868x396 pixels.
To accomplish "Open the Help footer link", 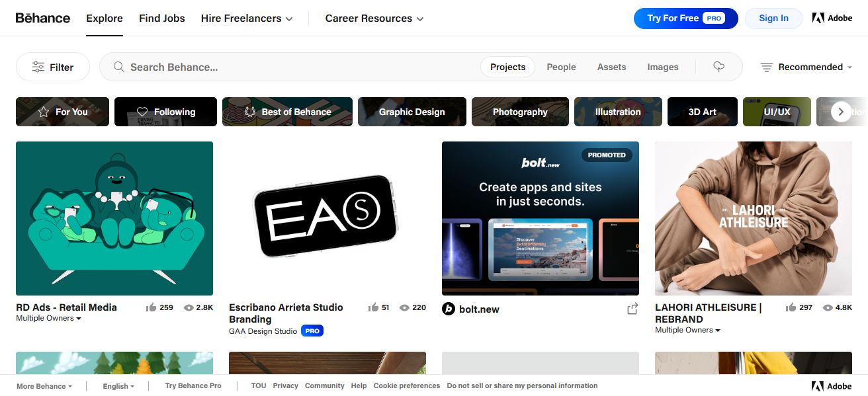I will [x=359, y=385].
